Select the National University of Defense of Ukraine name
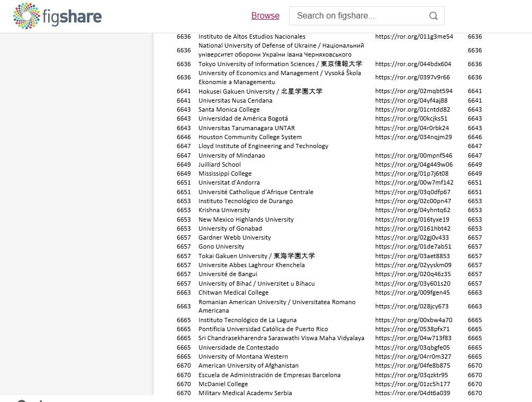The height and width of the screenshot is (402, 532). [281, 50]
